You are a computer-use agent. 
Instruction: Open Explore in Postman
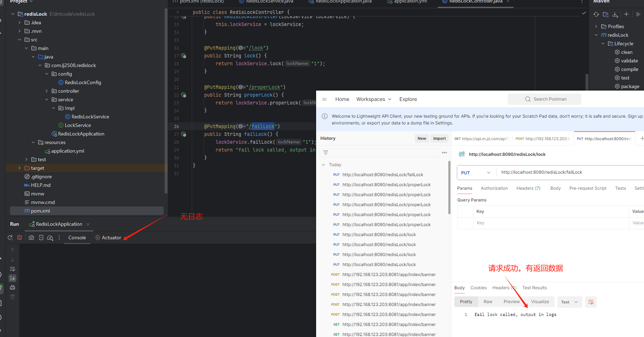pos(408,99)
